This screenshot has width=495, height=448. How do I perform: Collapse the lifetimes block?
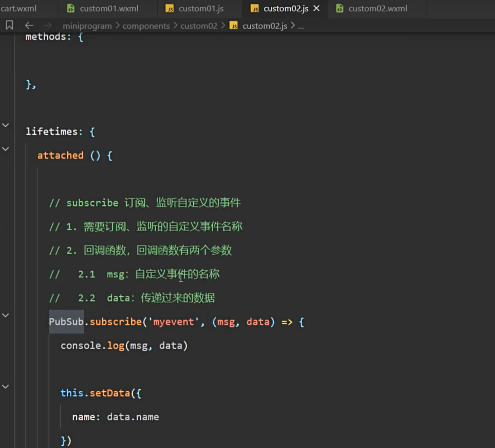[6, 125]
